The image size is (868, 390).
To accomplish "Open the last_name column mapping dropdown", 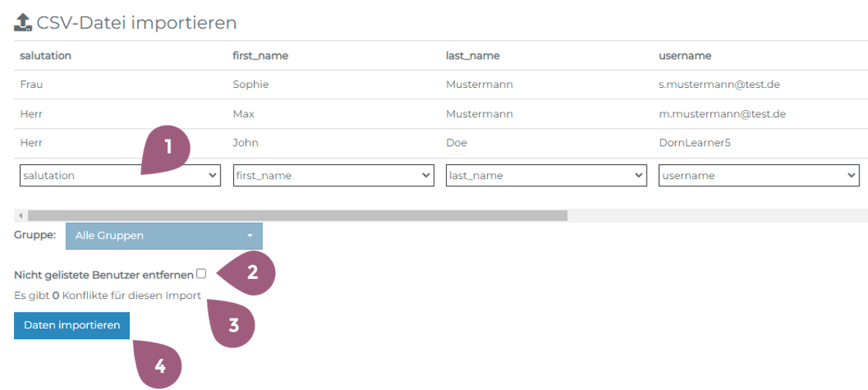I will [x=546, y=176].
